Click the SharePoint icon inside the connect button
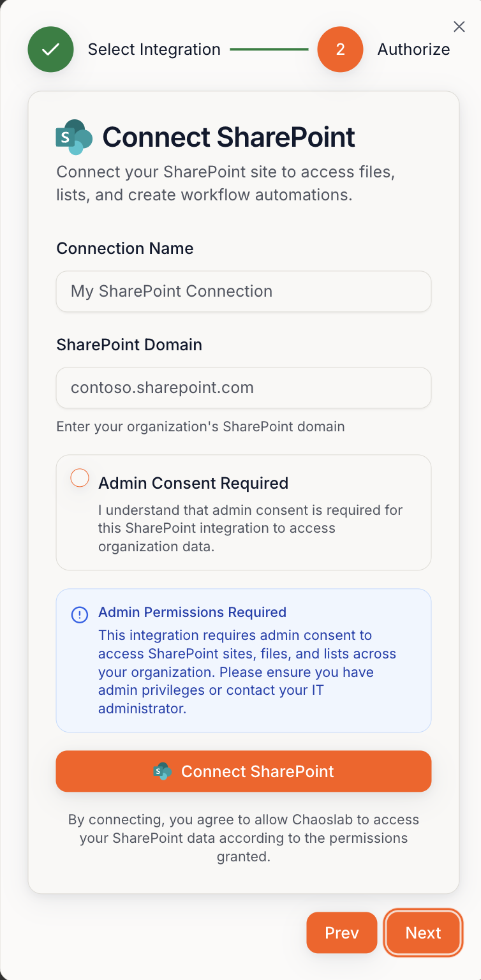The height and width of the screenshot is (980, 481). [163, 771]
